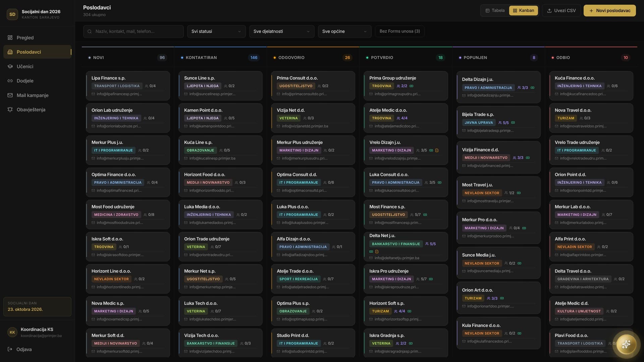Switch to Tabela view
Image resolution: width=644 pixels, height=362 pixels.
point(495,11)
